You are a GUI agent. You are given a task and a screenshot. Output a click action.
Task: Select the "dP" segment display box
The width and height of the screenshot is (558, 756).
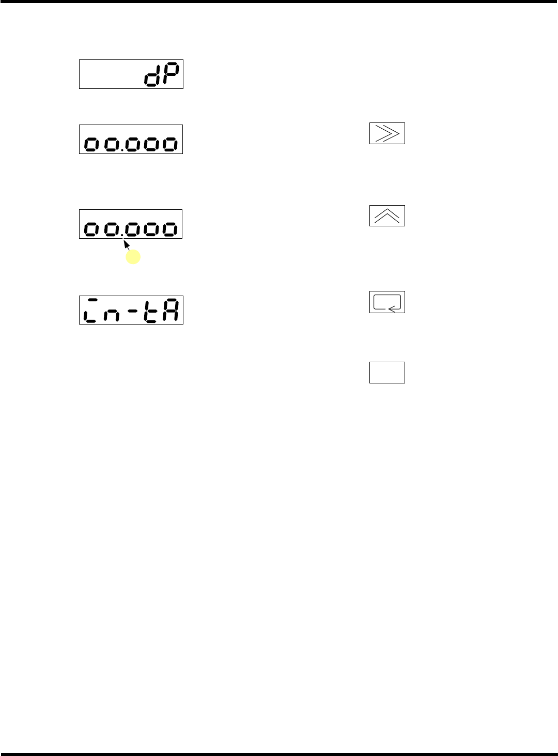131,74
